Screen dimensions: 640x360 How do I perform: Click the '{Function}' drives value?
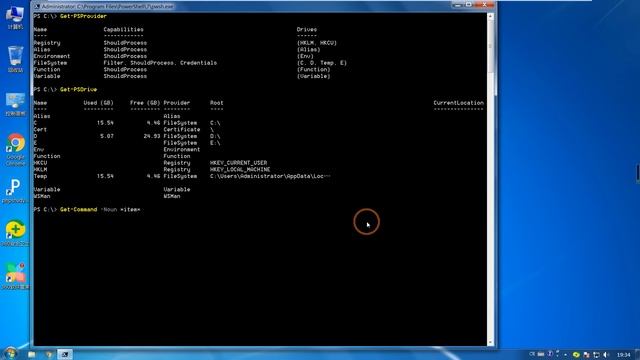[313, 69]
